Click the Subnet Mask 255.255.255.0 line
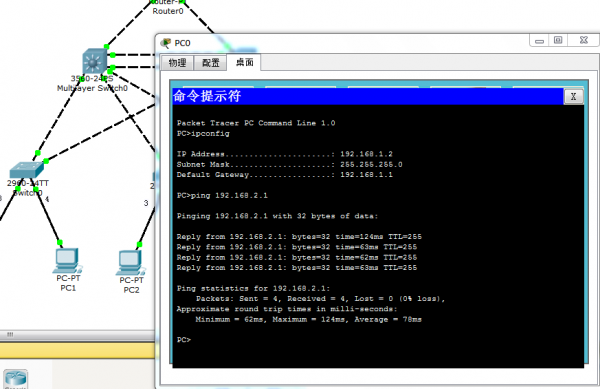600x389 pixels. pyautogui.click(x=289, y=164)
